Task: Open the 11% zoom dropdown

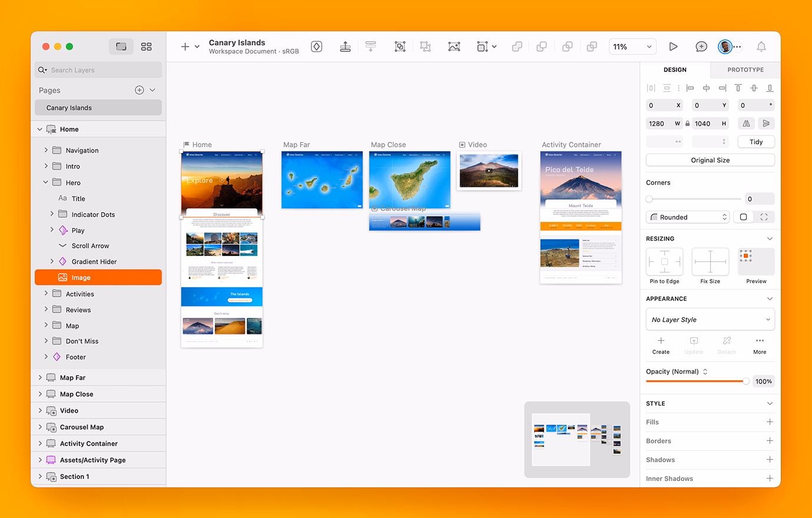Action: point(633,47)
